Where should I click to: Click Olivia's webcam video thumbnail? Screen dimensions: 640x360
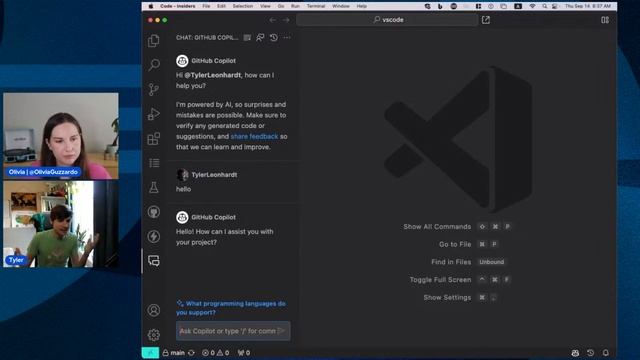click(x=61, y=136)
